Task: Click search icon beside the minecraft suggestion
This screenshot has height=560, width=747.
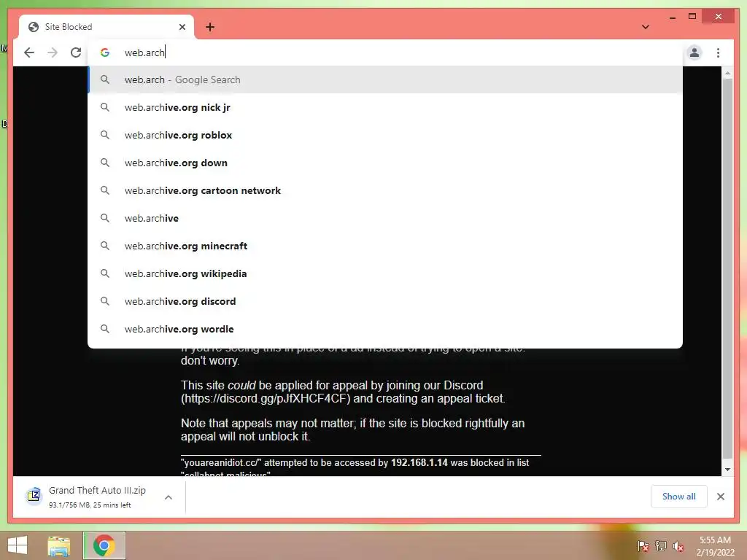Action: point(105,246)
